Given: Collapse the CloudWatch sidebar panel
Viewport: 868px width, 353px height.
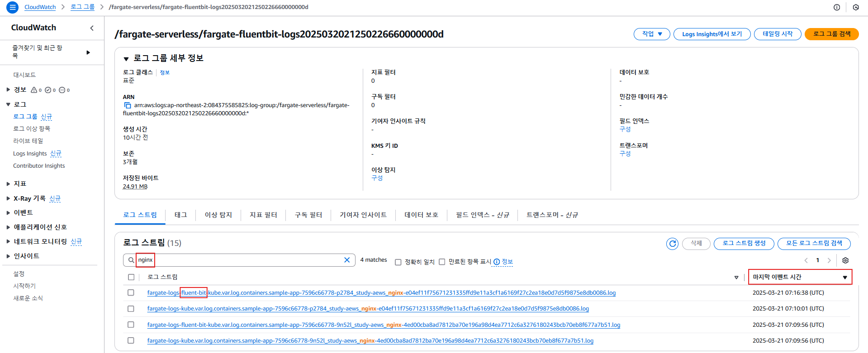Looking at the screenshot, I should point(92,28).
